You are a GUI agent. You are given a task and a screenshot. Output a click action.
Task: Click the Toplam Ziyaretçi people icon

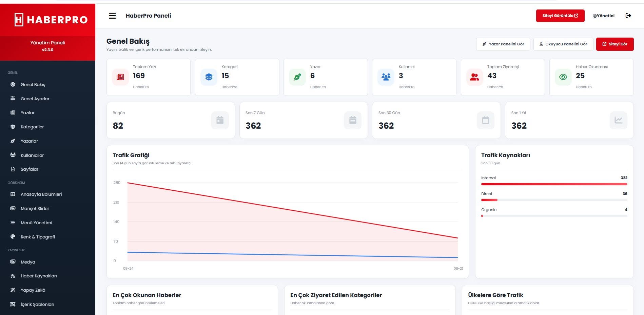click(474, 77)
